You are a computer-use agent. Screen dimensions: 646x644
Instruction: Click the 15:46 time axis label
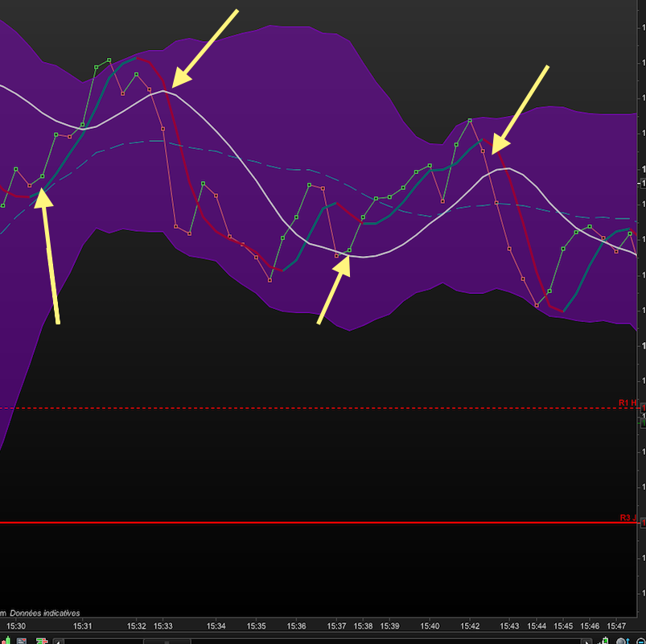click(590, 625)
